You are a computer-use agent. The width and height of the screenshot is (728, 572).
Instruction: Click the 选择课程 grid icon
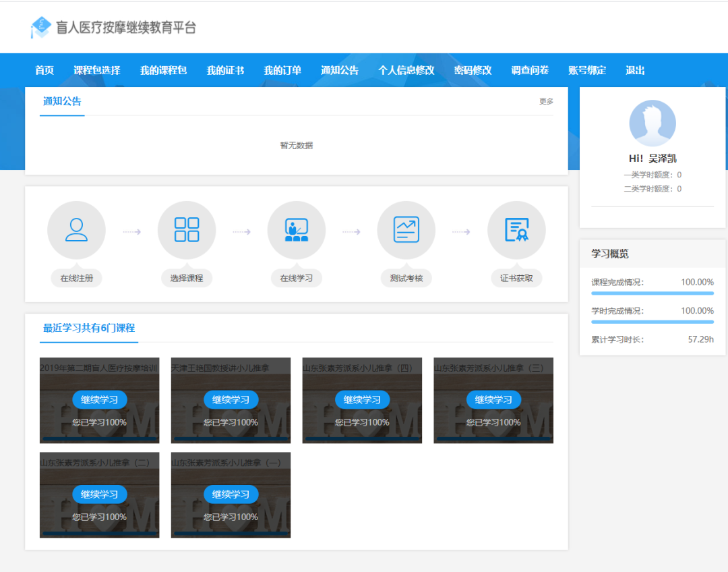click(187, 229)
